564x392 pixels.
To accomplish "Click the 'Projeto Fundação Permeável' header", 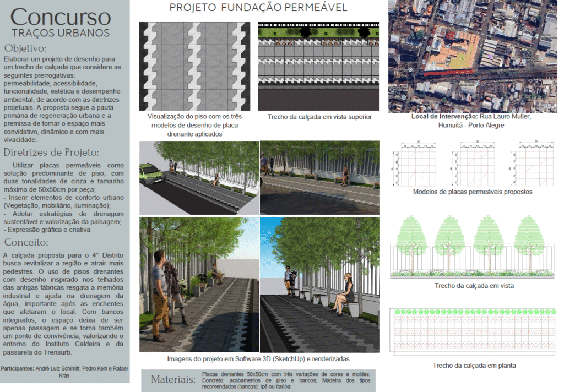I will [258, 8].
